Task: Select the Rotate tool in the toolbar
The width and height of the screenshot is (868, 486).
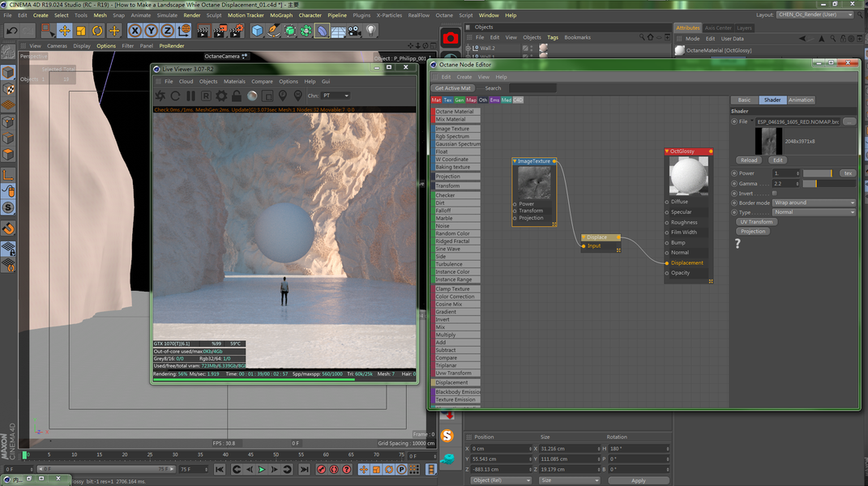Action: [x=97, y=31]
